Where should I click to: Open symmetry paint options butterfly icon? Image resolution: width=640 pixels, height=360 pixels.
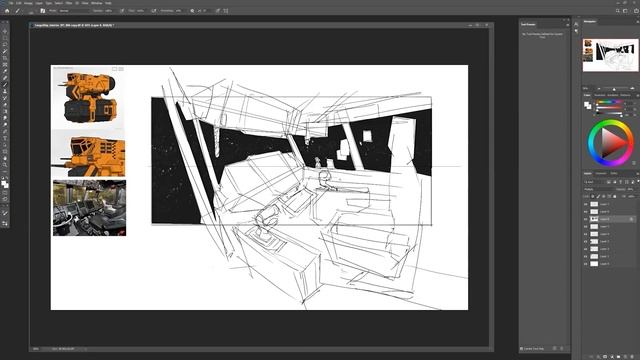tap(226, 11)
